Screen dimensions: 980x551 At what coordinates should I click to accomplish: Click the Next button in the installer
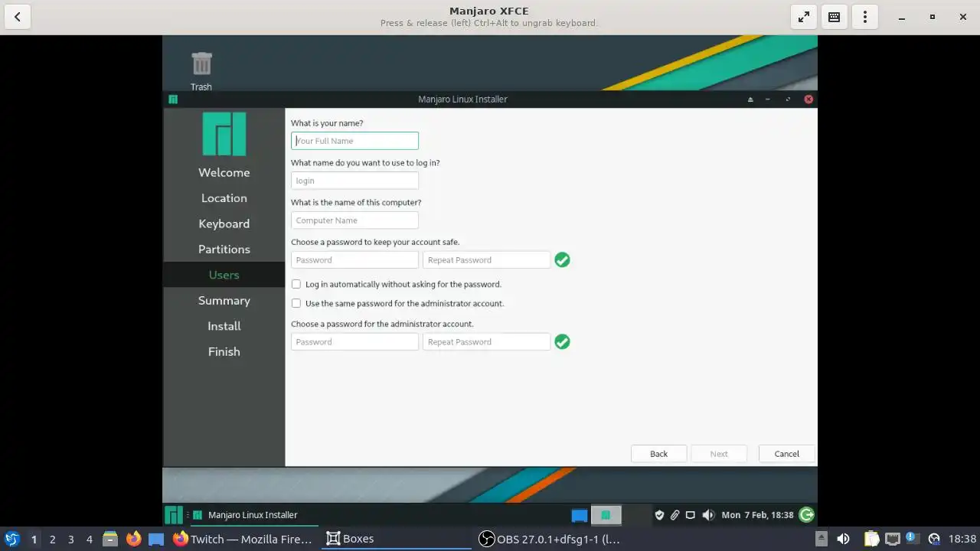(719, 454)
